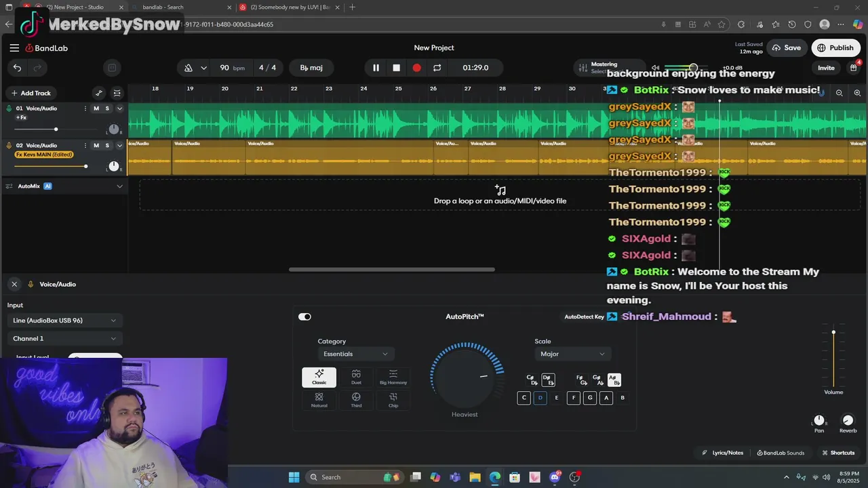Open the options menu on track 01
This screenshot has height=488, width=868.
pos(86,108)
